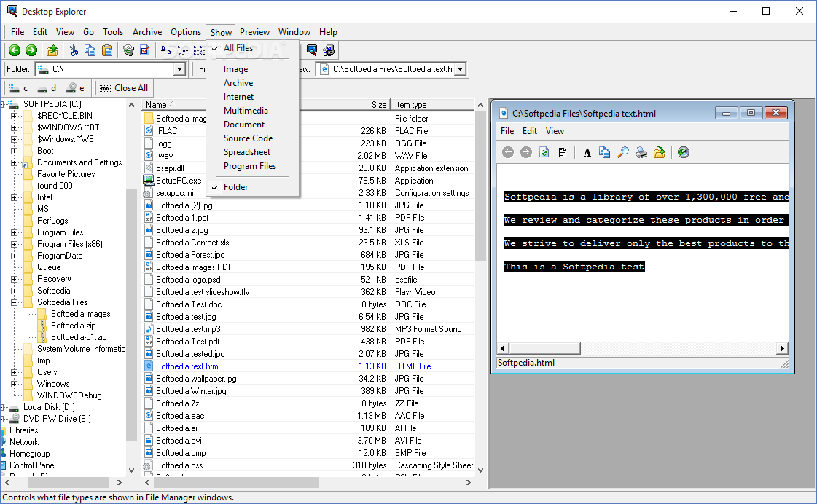Viewport: 817px width, 504px height.
Task: Select Softpedia text.html in file list
Action: tap(187, 366)
